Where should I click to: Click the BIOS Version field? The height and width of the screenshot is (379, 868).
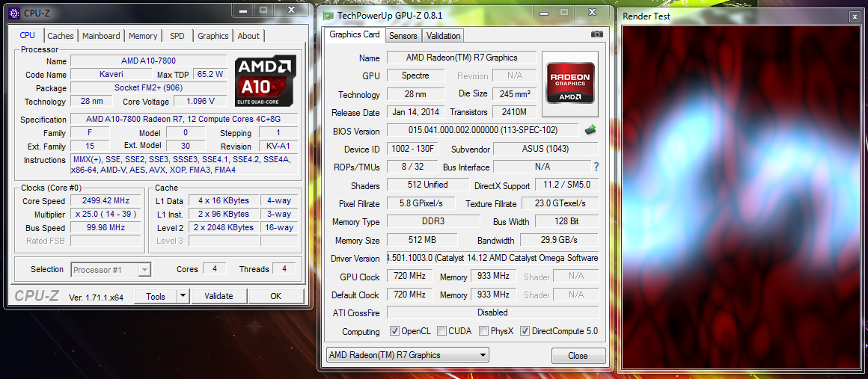[x=483, y=131]
